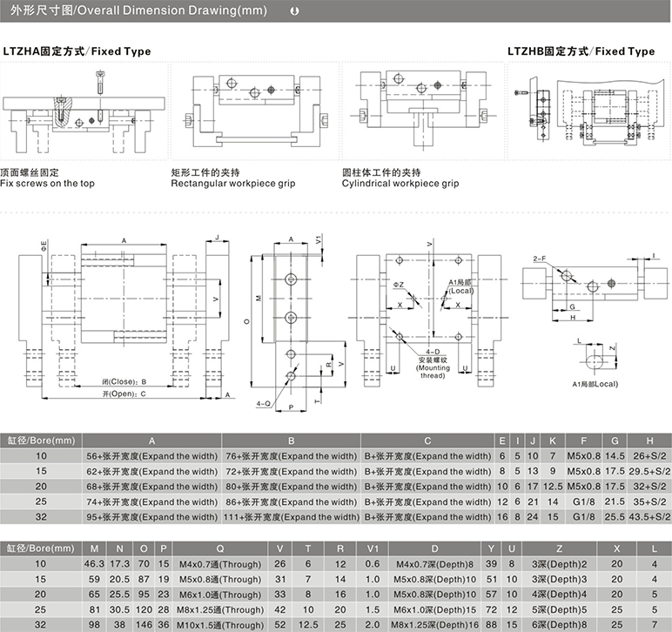Screen dimensions: 672x632
Task: Click the '43.5+S/2' table cell
Action: (x=649, y=517)
